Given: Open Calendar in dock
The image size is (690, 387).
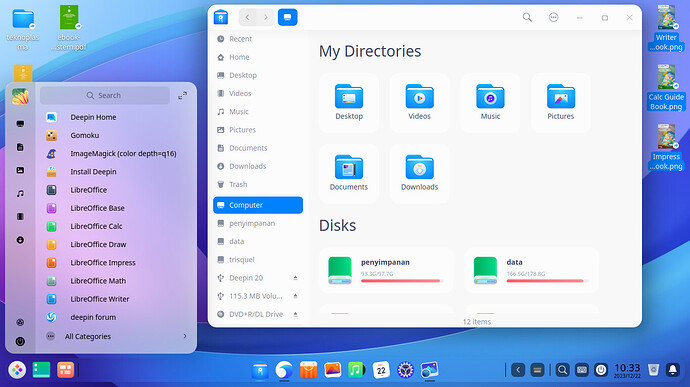Looking at the screenshot, I should 381,370.
